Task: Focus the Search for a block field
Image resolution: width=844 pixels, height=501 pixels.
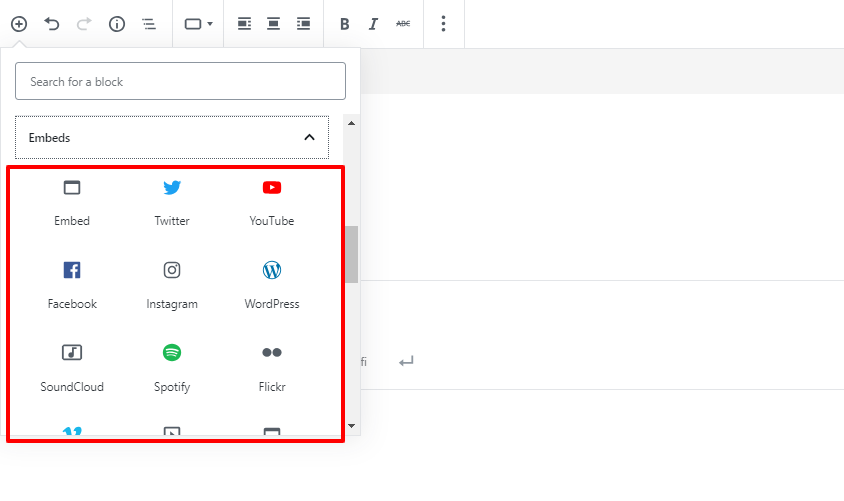Action: tap(180, 81)
